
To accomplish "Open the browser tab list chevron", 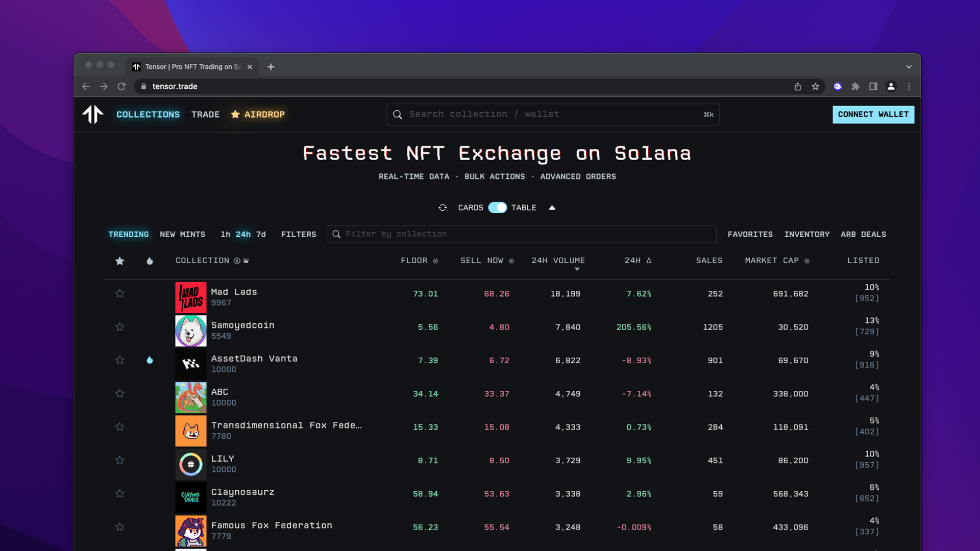I will (909, 66).
